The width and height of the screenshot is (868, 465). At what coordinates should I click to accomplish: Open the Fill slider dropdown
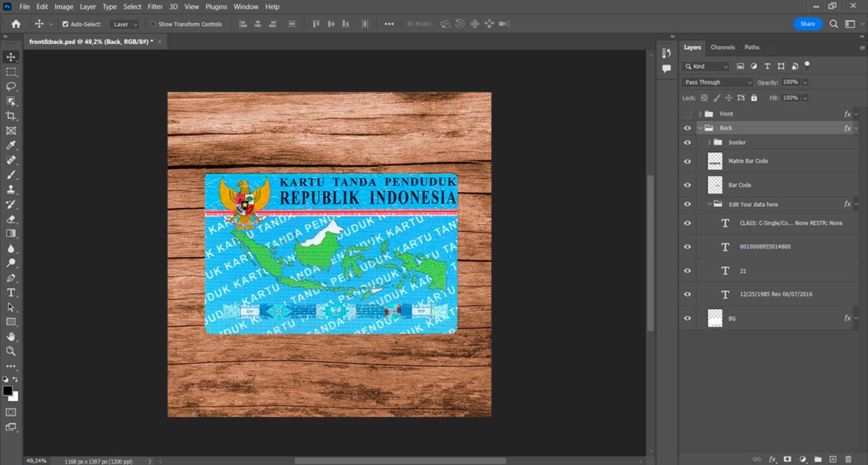coord(805,98)
